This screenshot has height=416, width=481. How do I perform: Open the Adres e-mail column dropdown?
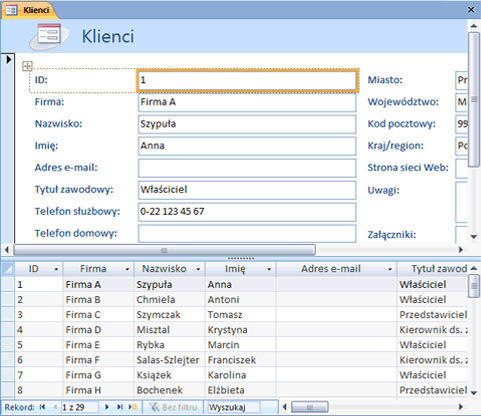tap(390, 269)
